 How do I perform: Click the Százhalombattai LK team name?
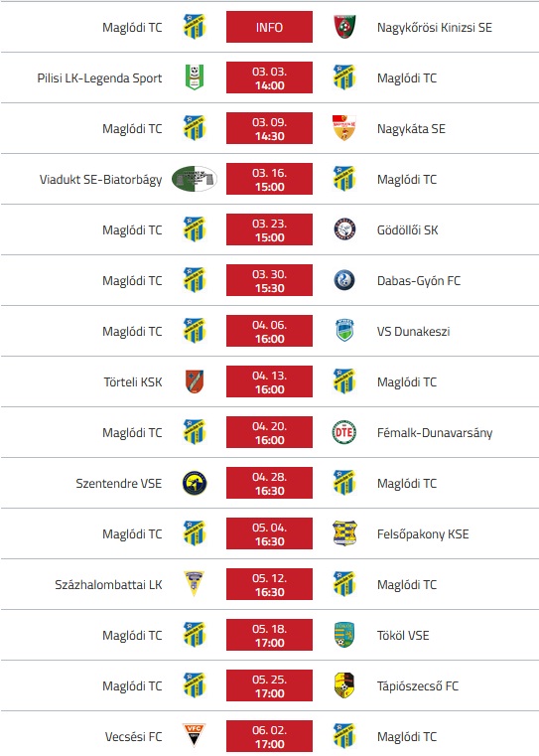pyautogui.click(x=108, y=585)
